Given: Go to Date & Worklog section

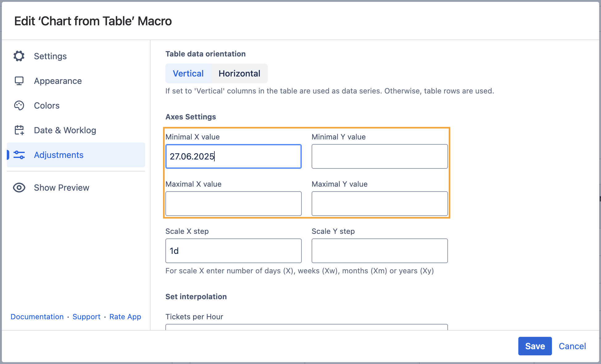Looking at the screenshot, I should coord(65,130).
